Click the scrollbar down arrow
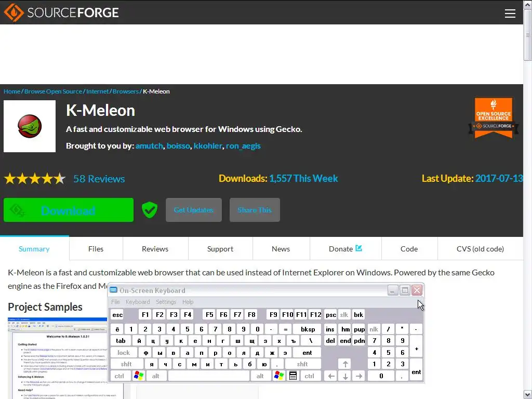Image resolution: width=532 pixels, height=399 pixels. coord(528,395)
